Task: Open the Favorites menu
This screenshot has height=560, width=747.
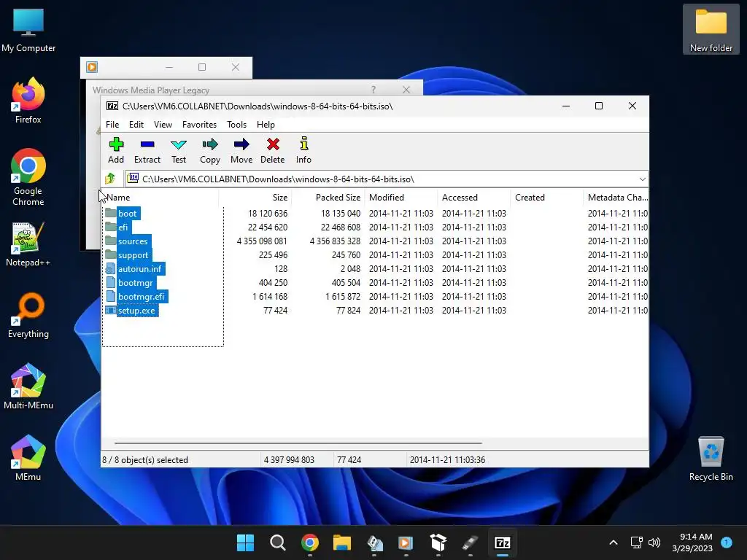Action: 199,124
